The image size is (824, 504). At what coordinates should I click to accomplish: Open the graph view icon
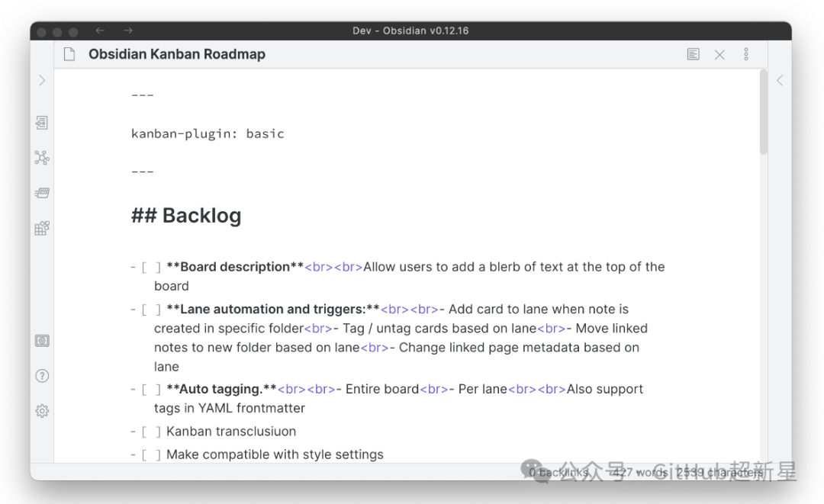(x=42, y=158)
